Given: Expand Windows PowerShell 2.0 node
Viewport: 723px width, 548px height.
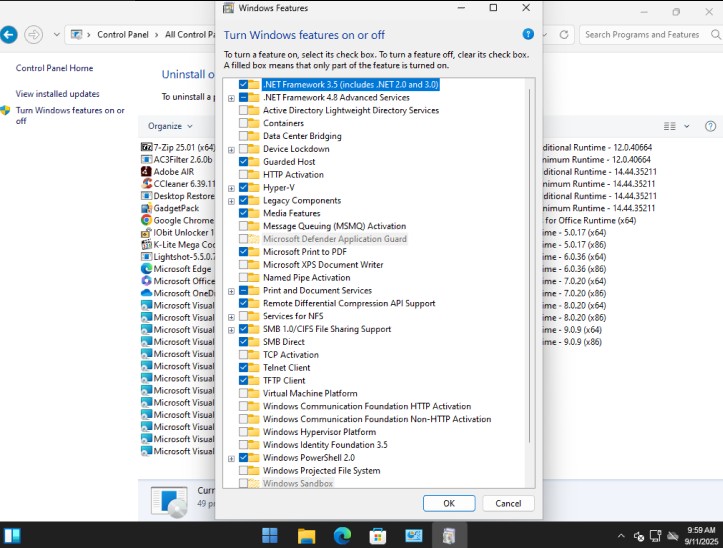Looking at the screenshot, I should (x=231, y=459).
